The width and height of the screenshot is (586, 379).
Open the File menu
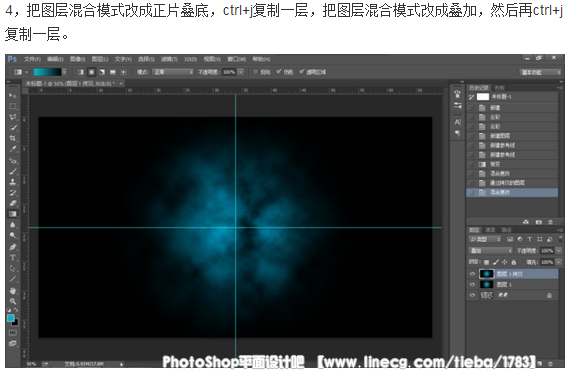(x=32, y=59)
